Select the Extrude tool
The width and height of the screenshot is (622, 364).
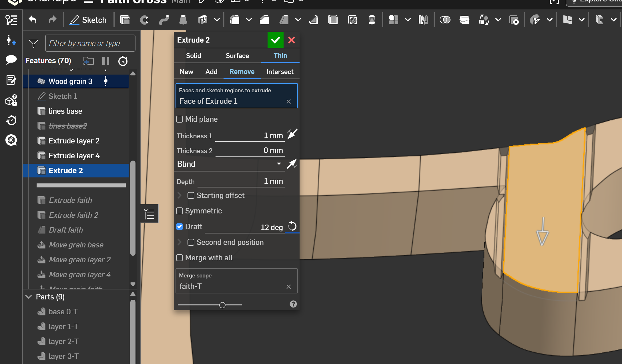tap(125, 20)
